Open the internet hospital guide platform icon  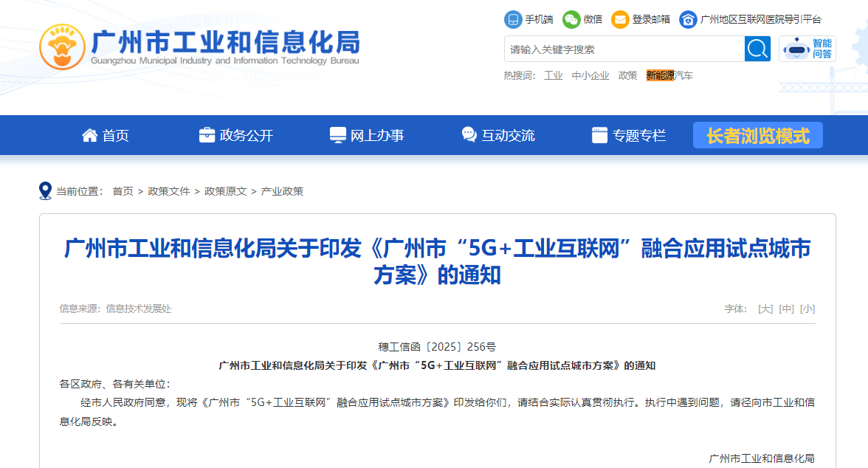pos(688,19)
